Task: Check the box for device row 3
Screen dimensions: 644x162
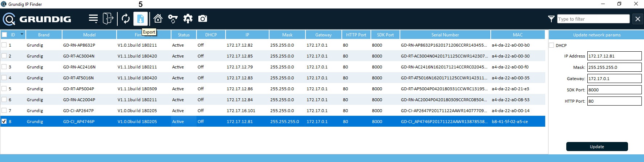Action: [4, 67]
